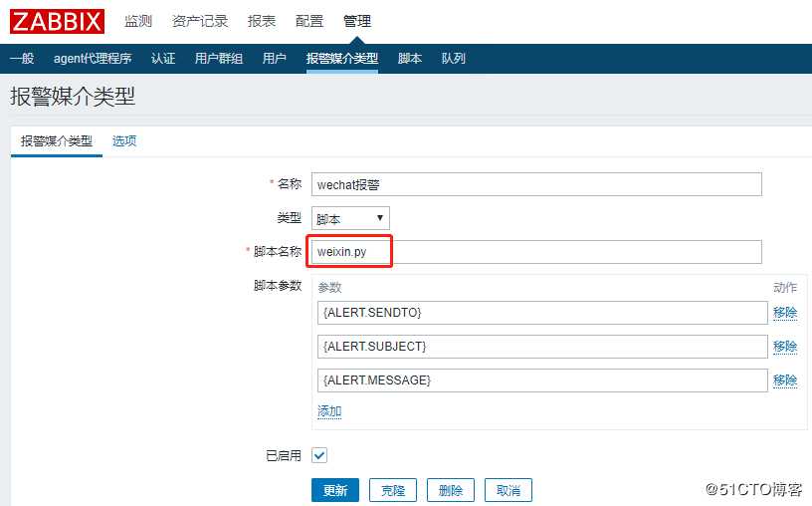Viewport: 812px width, 506px height.
Task: Select the 报警媒介类型 form tab
Action: (x=57, y=141)
